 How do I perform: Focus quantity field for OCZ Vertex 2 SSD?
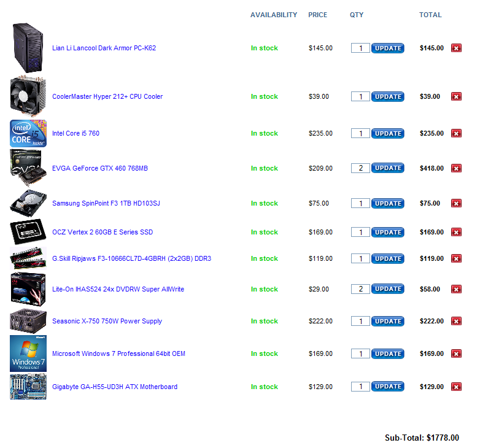coord(360,232)
